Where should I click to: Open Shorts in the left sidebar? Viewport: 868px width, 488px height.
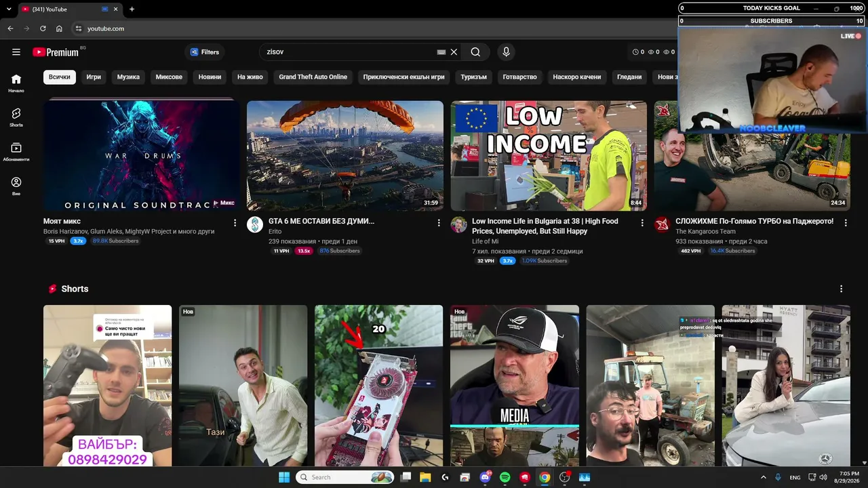tap(16, 118)
